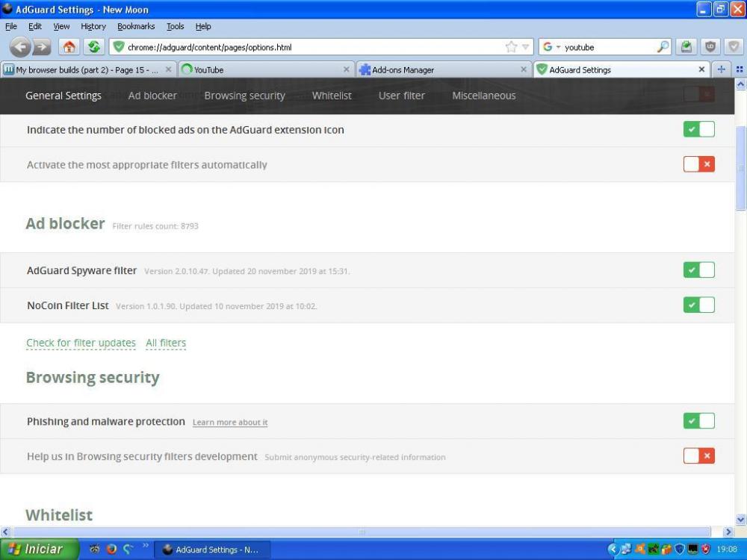The image size is (747, 560).
Task: Jump to General Settings section
Action: pos(63,96)
